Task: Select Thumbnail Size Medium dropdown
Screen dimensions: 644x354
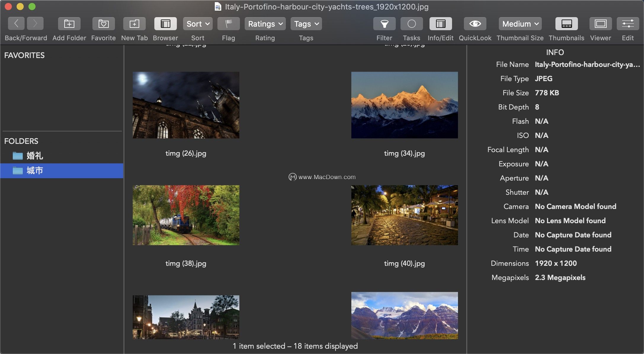Action: [x=520, y=24]
